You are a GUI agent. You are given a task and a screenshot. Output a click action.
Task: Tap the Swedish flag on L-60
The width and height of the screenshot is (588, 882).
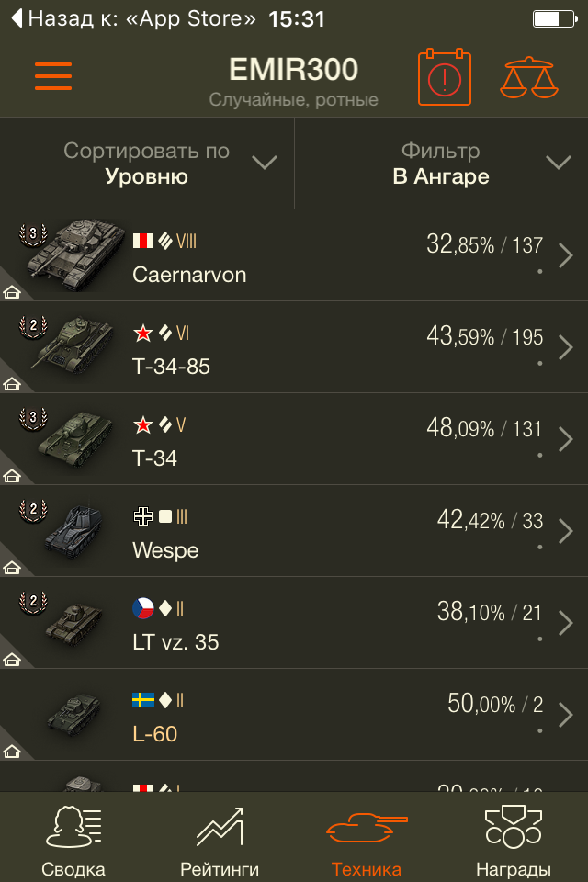tap(142, 700)
